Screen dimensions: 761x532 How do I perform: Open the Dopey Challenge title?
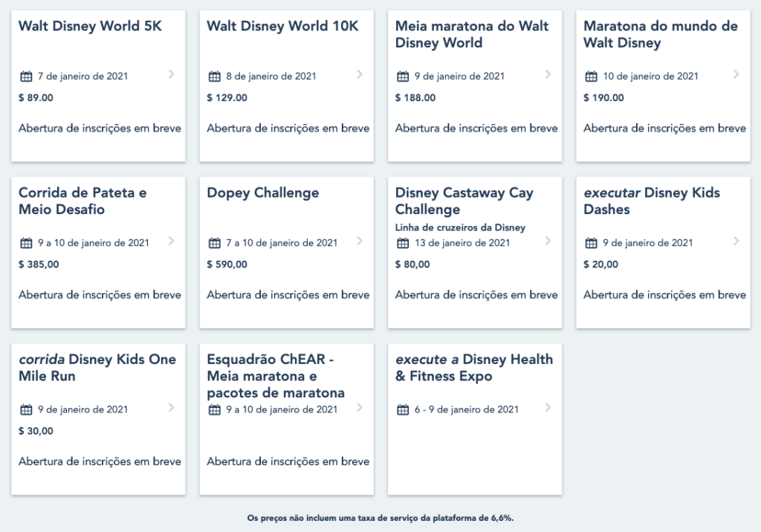point(263,192)
